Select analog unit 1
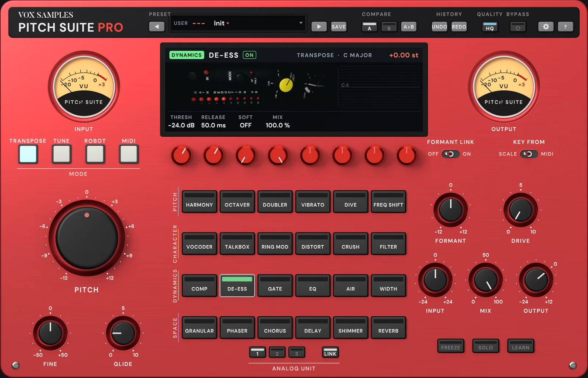588x378 pixels. coord(258,352)
